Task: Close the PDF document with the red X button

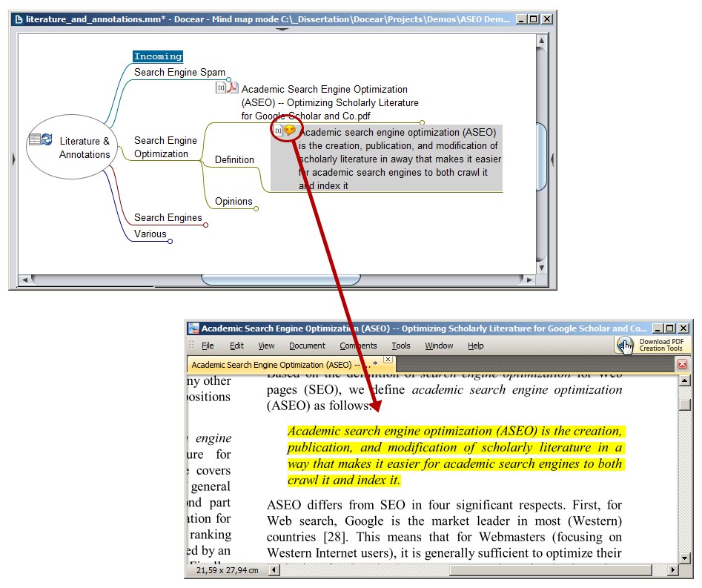Action: 682,363
